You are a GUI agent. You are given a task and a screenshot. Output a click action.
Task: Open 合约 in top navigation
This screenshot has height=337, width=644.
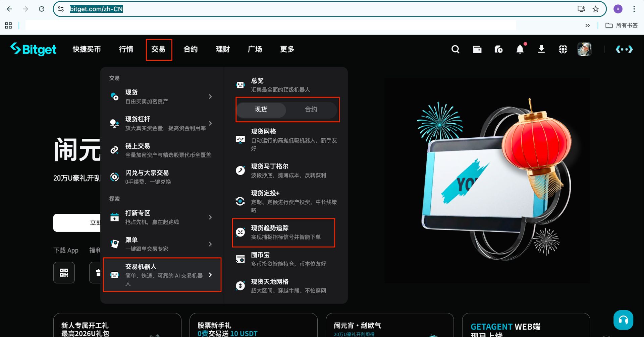191,49
